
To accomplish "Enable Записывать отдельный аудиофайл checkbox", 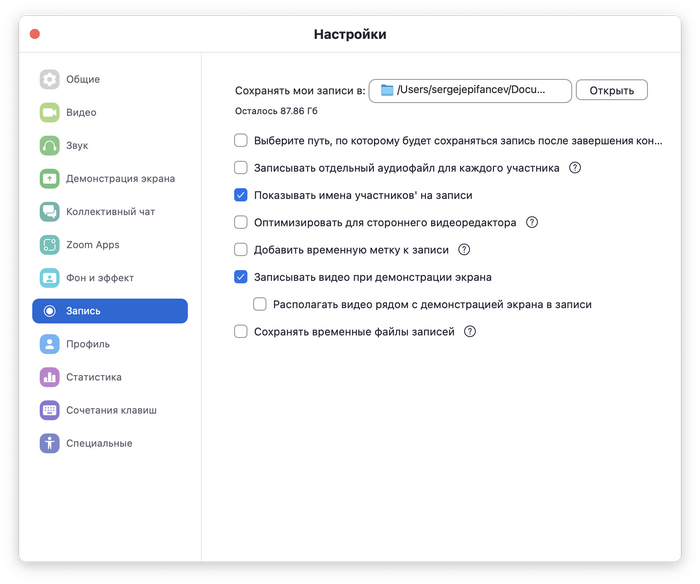I will 241,168.
